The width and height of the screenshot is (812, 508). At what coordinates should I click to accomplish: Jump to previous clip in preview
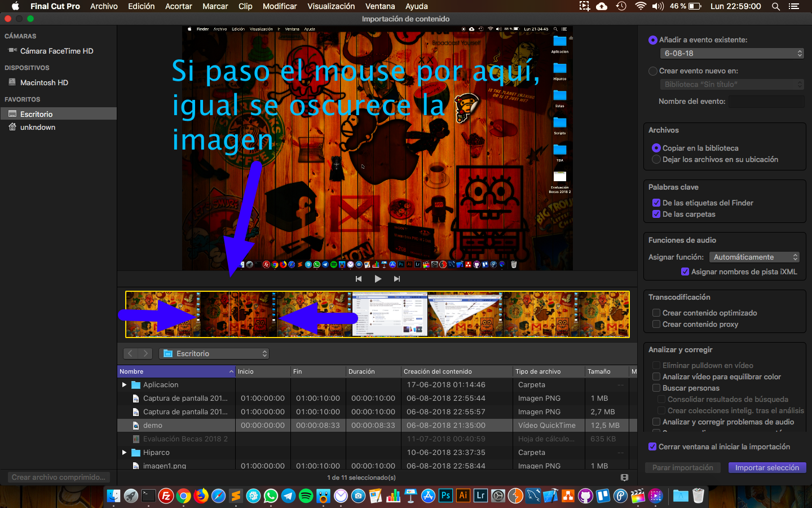[359, 279]
